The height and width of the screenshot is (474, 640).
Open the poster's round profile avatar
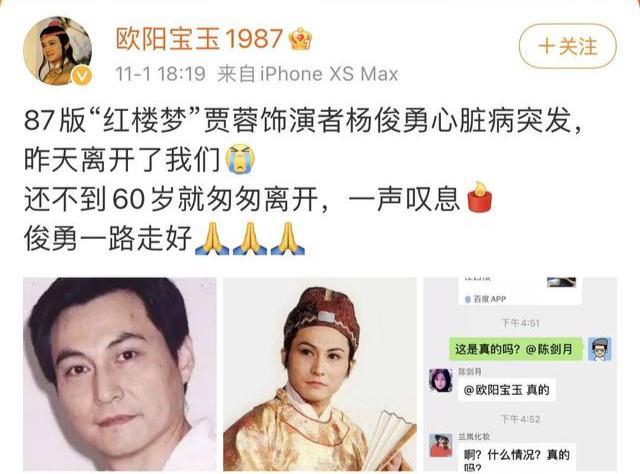tap(58, 51)
